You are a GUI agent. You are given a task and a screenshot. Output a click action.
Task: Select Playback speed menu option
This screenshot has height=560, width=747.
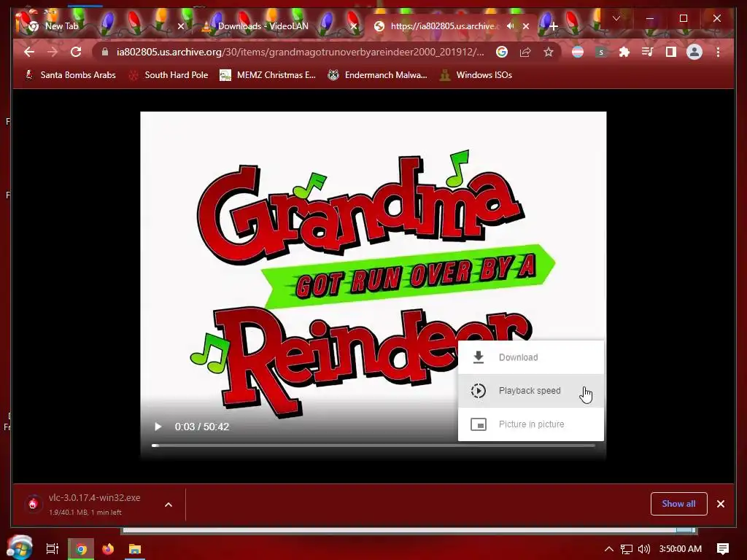[531, 391]
